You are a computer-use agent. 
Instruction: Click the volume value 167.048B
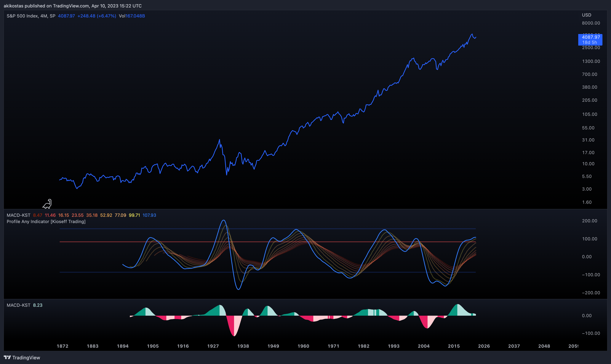pyautogui.click(x=135, y=16)
